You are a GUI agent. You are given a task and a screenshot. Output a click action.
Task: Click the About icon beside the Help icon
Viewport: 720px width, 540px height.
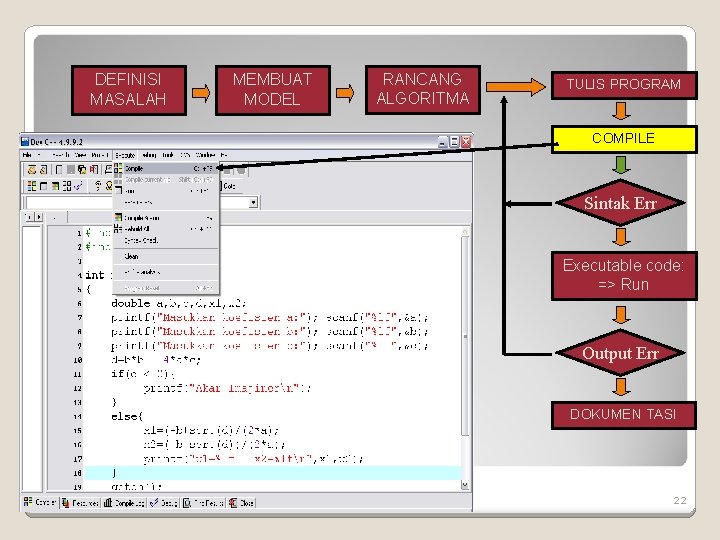(109, 186)
